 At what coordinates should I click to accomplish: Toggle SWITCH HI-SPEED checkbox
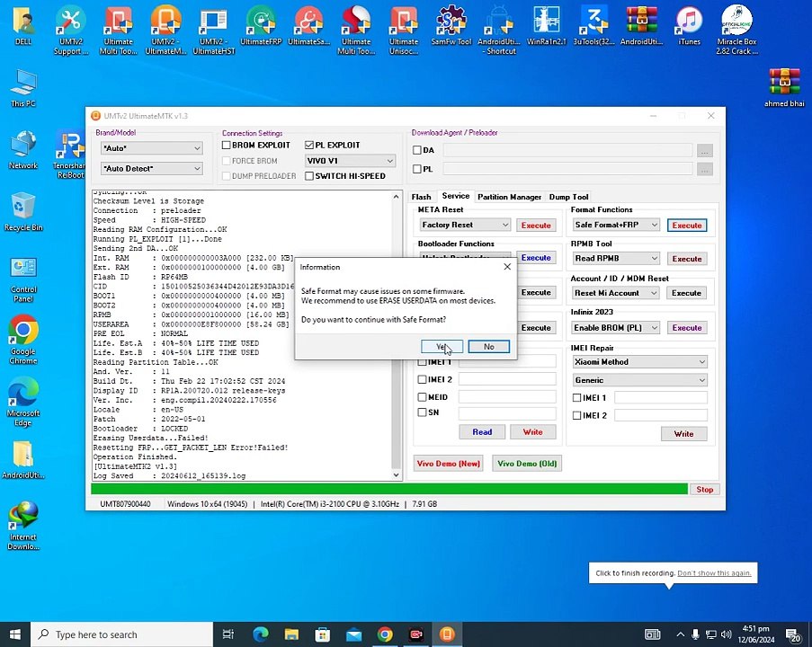point(309,176)
